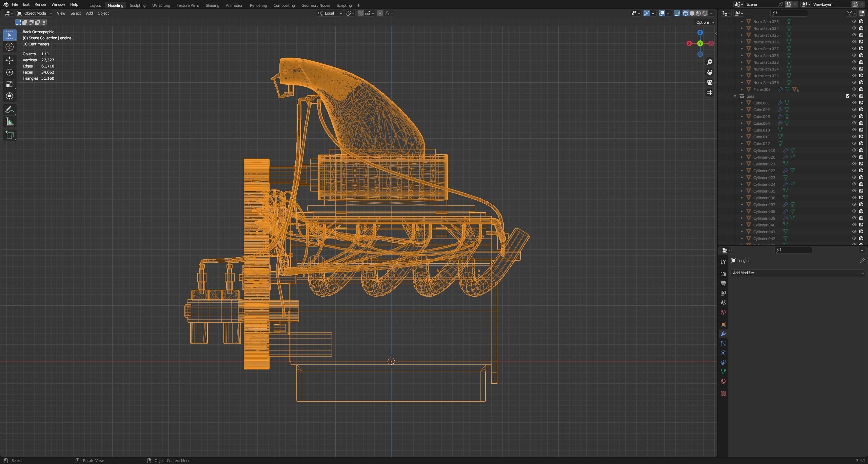
Task: Click the pan view hand icon
Action: pos(709,72)
